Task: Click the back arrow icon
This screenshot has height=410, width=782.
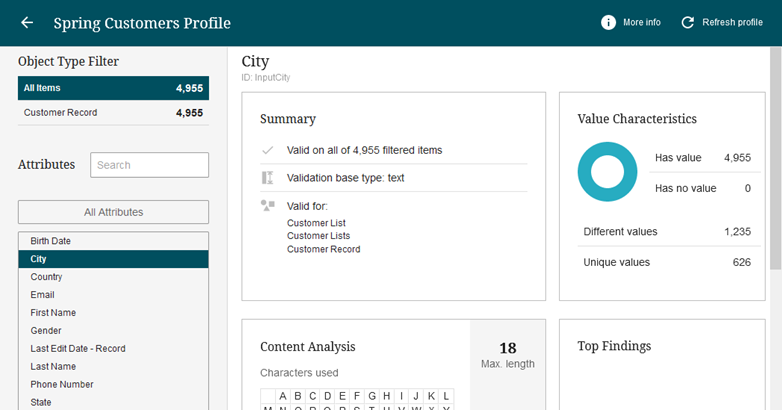Action: click(27, 23)
